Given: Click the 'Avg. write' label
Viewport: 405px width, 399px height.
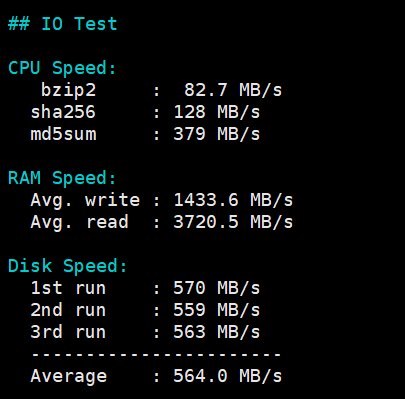Looking at the screenshot, I should tap(85, 200).
